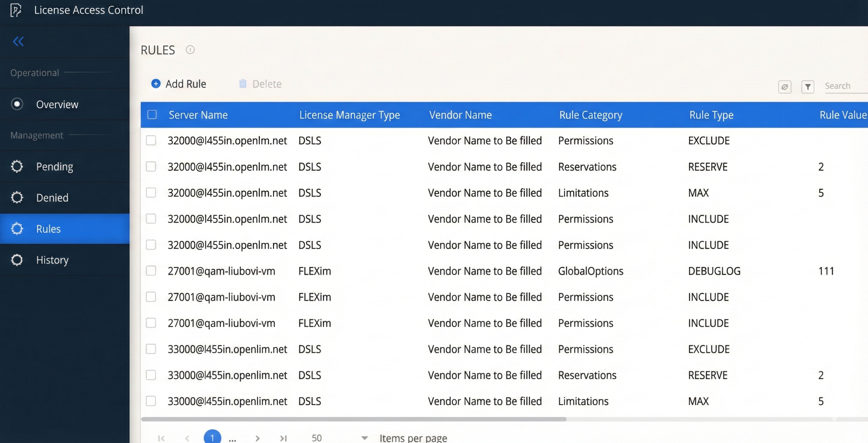Screen dimensions: 868x443
Task: Open the Pending section
Action: tap(64, 166)
